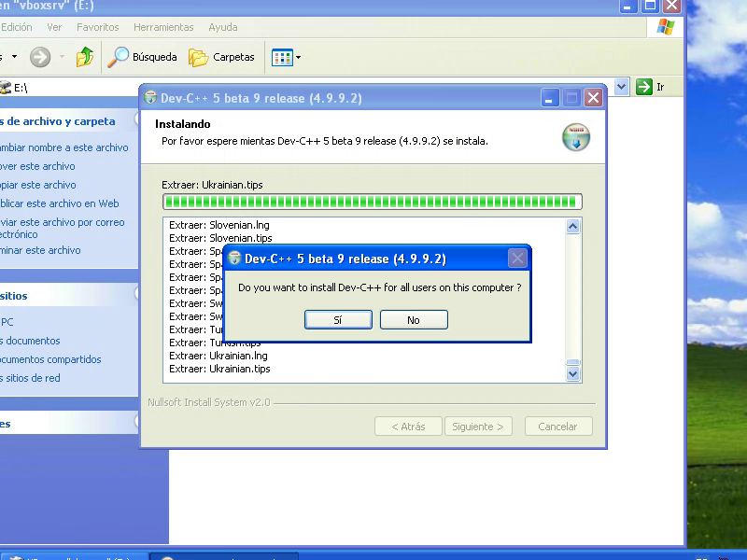This screenshot has height=560, width=747.
Task: Open the documents link ending "s documentos"
Action: click(30, 341)
